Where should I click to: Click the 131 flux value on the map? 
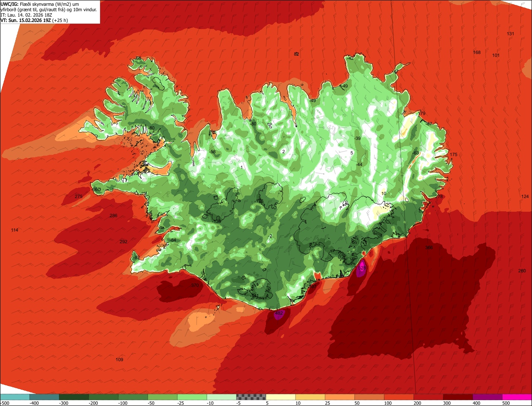(511, 34)
